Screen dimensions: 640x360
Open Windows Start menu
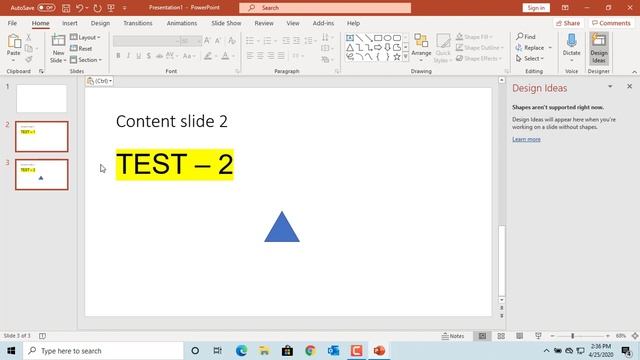pyautogui.click(x=11, y=351)
